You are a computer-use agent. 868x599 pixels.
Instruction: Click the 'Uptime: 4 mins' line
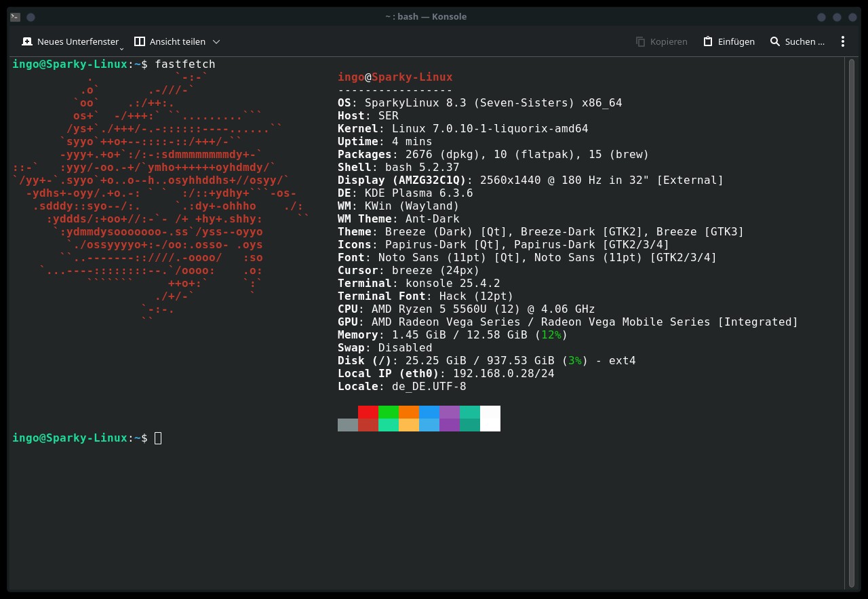385,142
